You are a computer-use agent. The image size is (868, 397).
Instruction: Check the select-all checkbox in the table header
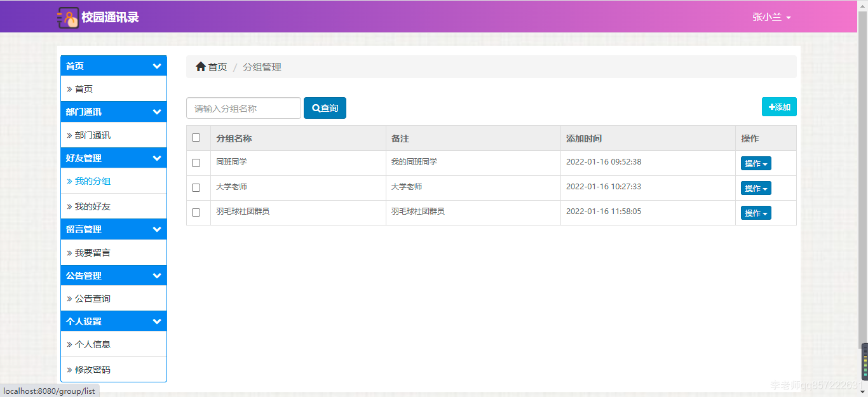pyautogui.click(x=196, y=137)
